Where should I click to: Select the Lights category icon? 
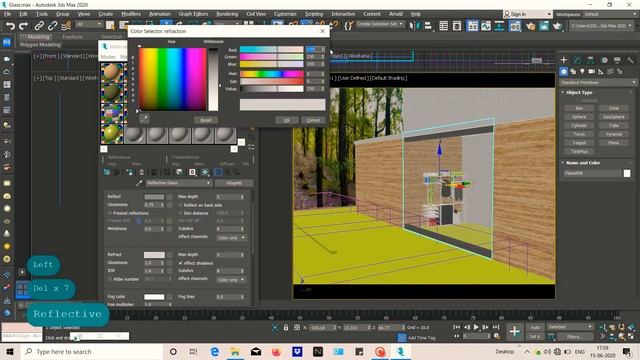click(582, 71)
